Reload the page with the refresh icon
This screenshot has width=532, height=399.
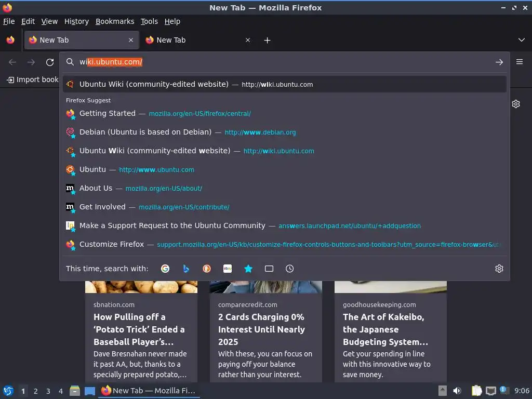50,62
